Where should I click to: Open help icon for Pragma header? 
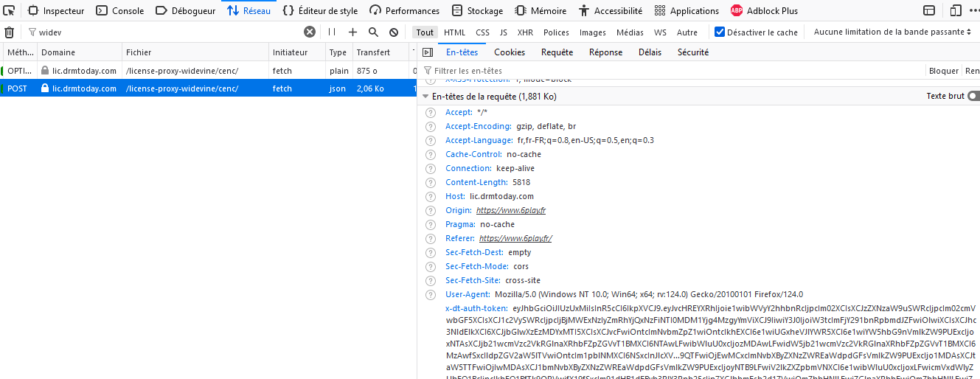coord(430,225)
